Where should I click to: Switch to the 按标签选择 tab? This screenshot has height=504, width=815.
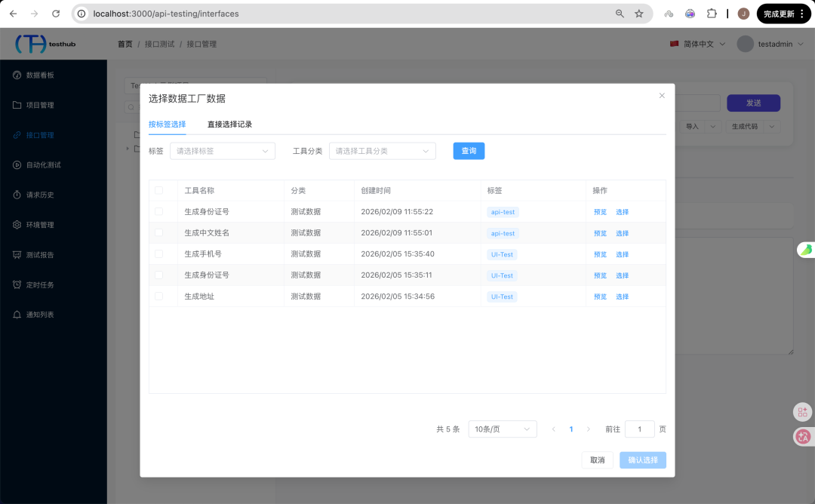[x=167, y=124]
